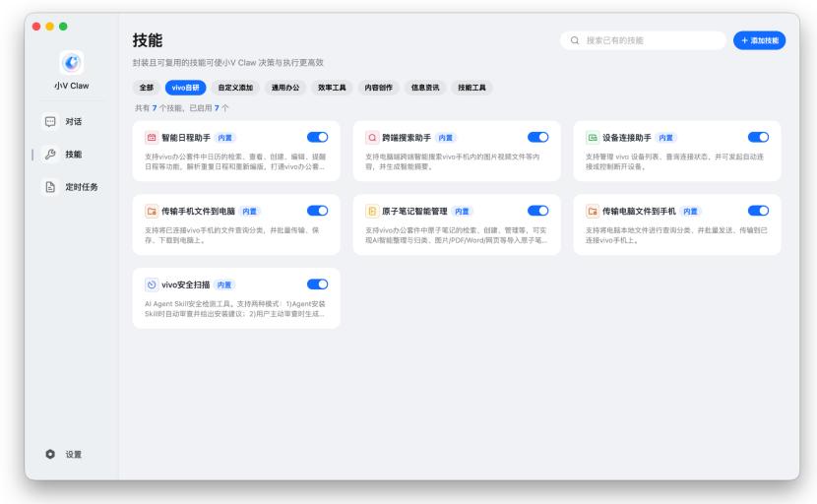
Task: Toggle the 原子笔记智能管理 skill off
Action: coord(537,211)
